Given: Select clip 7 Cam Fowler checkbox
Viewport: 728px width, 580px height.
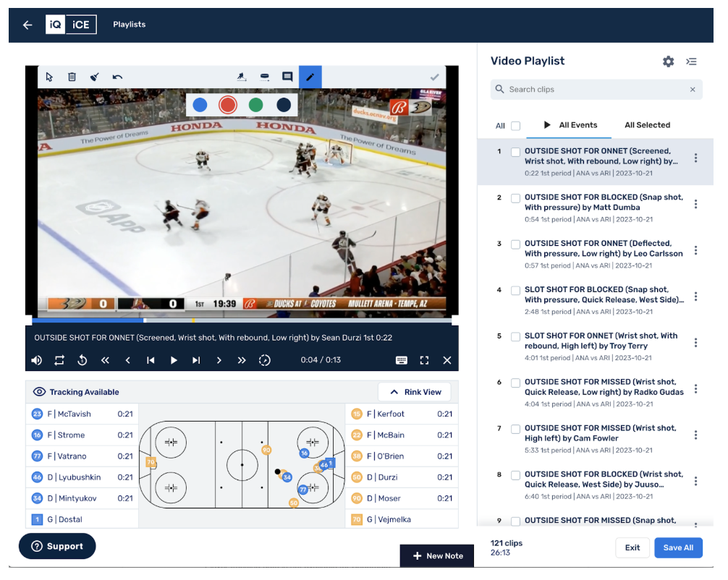Looking at the screenshot, I should 515,429.
